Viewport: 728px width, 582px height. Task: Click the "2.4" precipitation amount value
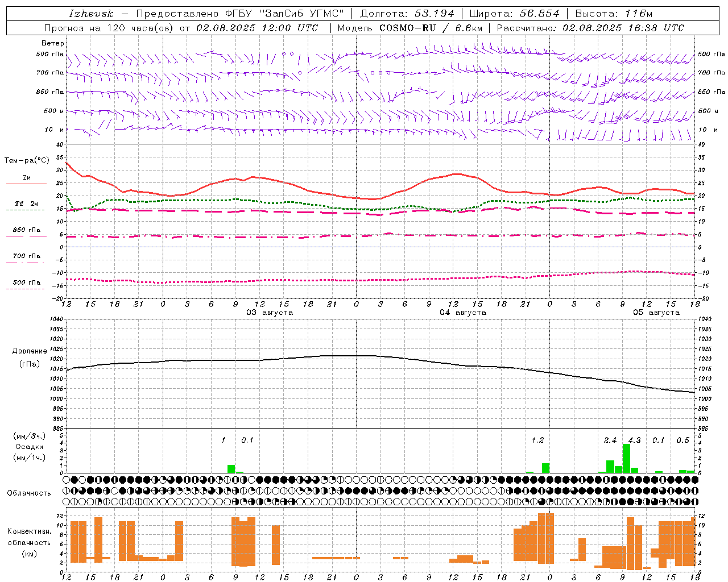point(610,440)
